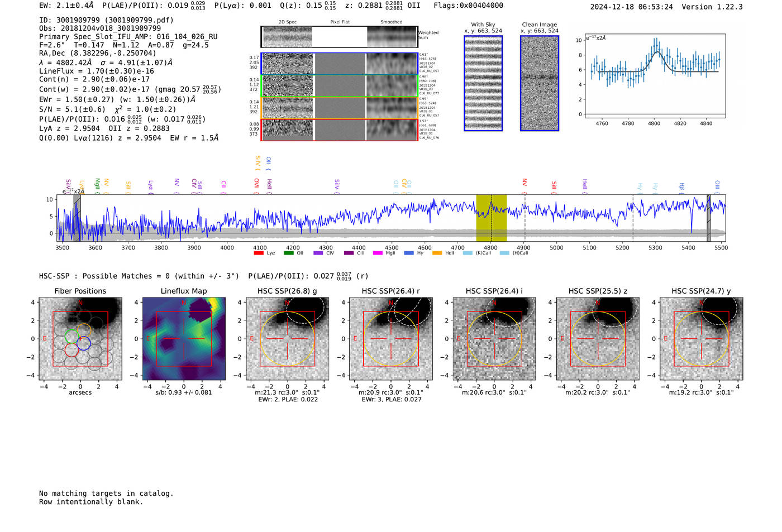Select the ID: 3001909799 text line
Viewport: 782px width, 532px height.
[x=106, y=20]
